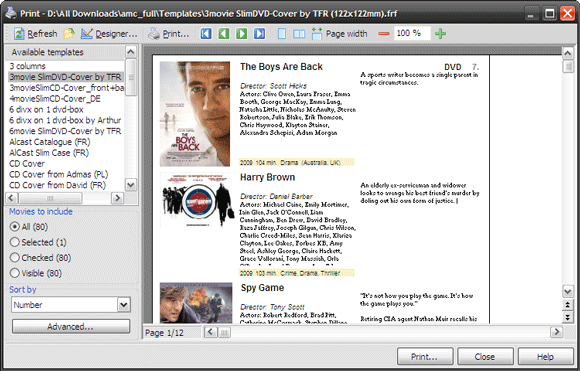Open Help button
580x371 pixels.
pos(545,357)
